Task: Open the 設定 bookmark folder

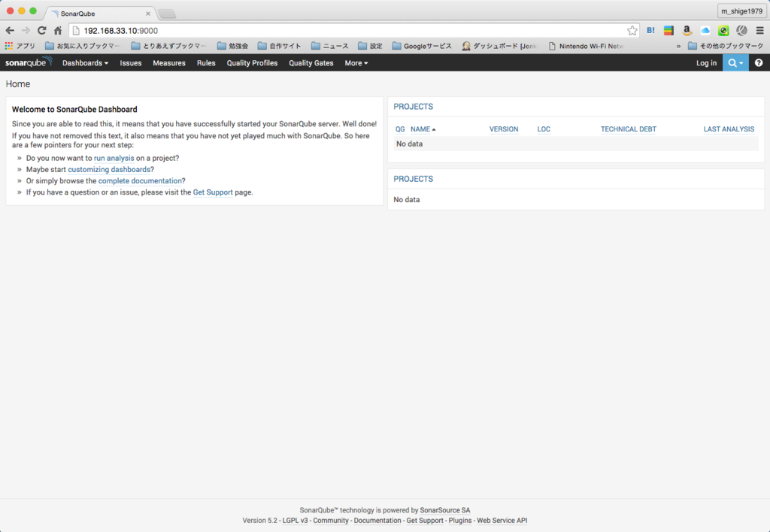Action: point(370,46)
